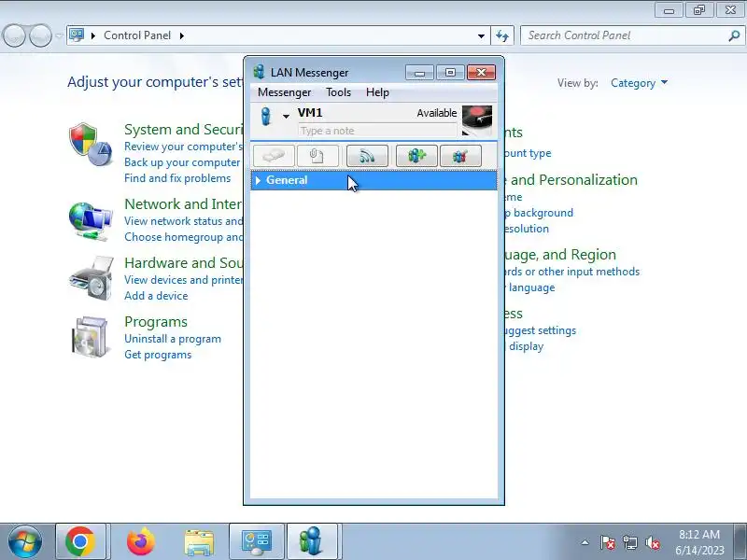Click the muted volume tray icon

click(x=652, y=542)
